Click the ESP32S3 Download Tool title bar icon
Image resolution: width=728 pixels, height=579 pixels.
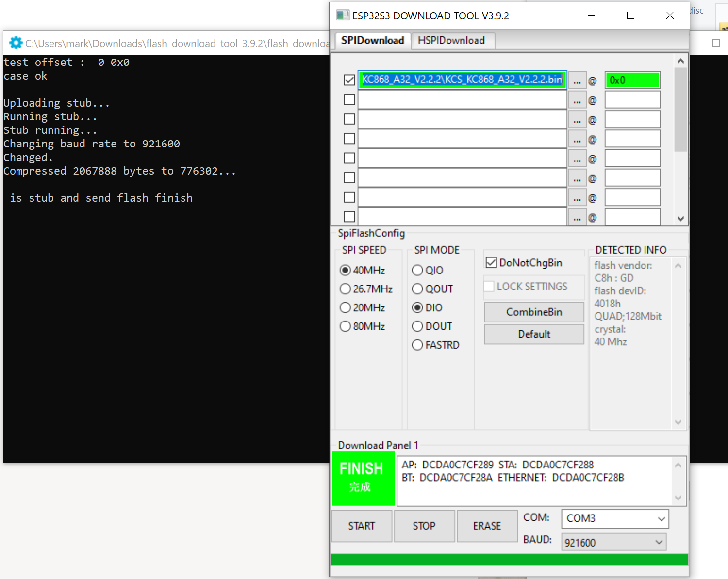click(x=343, y=16)
